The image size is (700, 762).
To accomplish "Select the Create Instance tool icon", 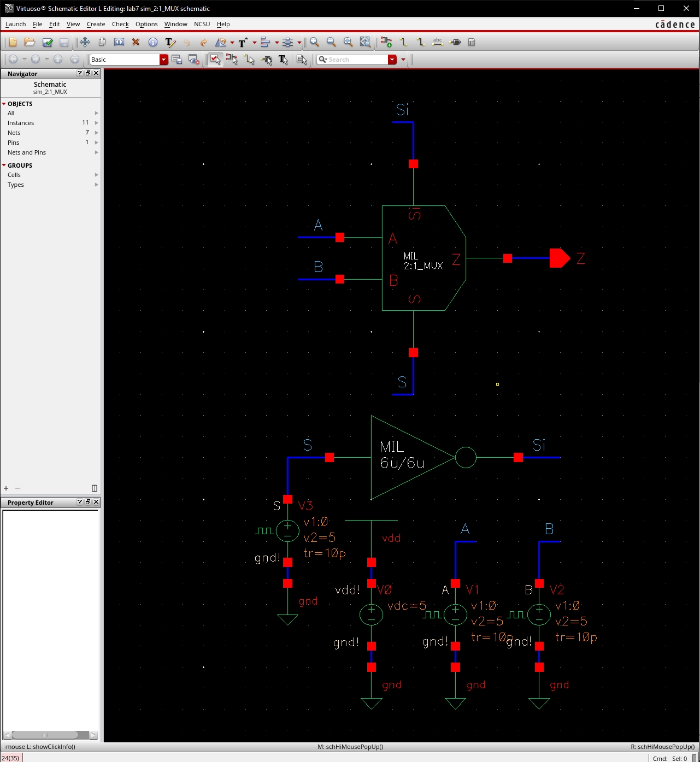I will [386, 42].
